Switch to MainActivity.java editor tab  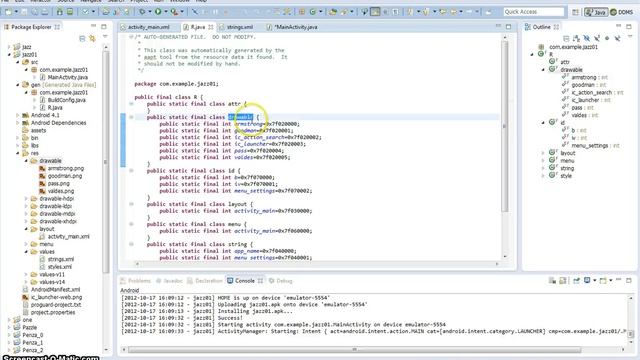point(296,27)
